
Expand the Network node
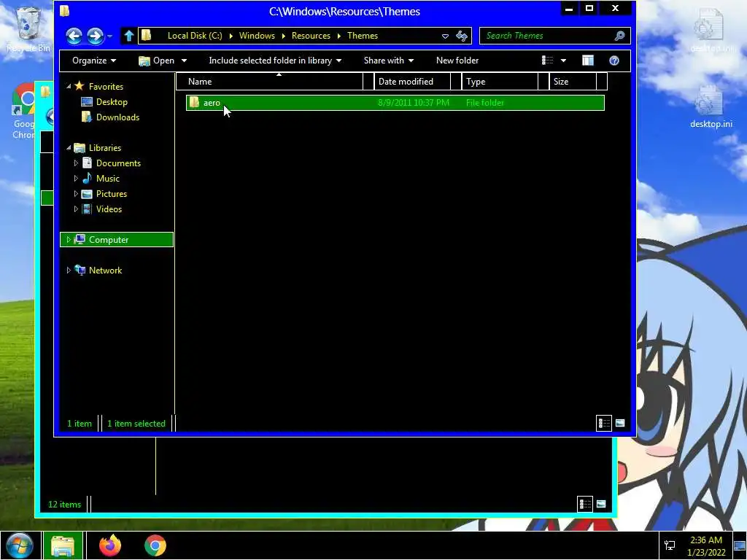(69, 271)
